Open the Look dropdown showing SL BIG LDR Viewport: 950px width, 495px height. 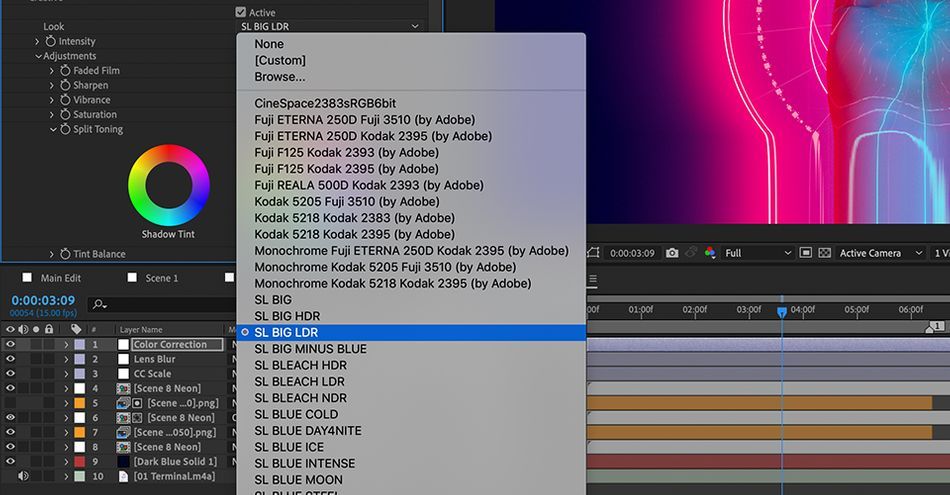click(x=330, y=26)
